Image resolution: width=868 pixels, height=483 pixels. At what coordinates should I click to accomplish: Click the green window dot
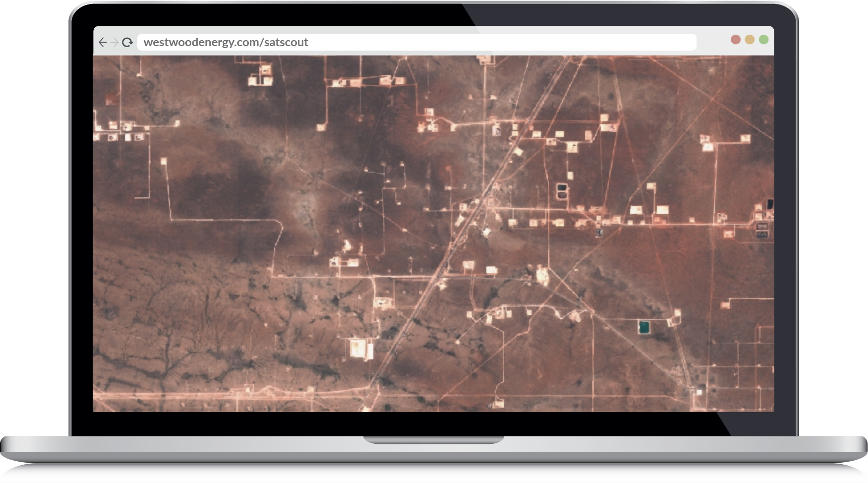pos(764,40)
